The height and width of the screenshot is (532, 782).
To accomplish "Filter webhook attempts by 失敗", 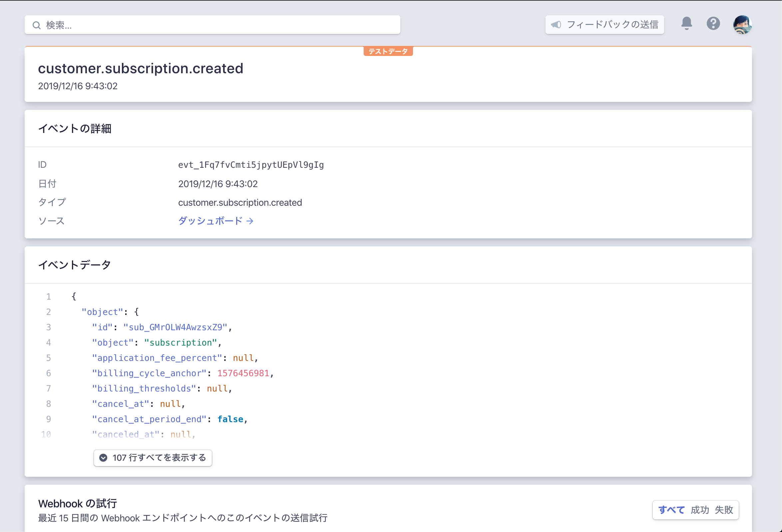I will point(724,510).
